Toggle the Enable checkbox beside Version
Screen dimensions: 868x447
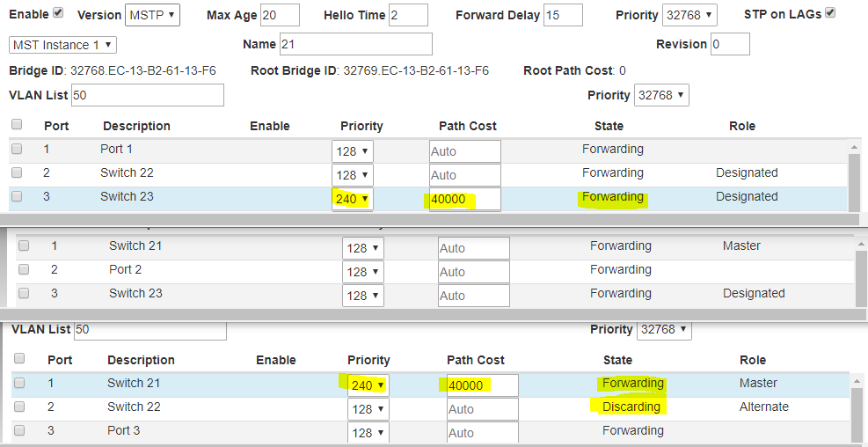point(58,13)
